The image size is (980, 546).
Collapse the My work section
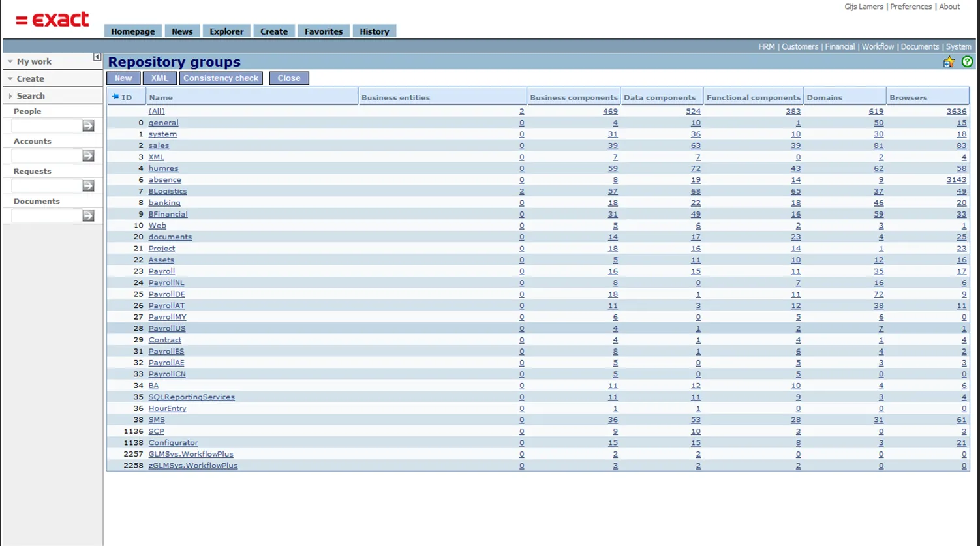(x=10, y=61)
